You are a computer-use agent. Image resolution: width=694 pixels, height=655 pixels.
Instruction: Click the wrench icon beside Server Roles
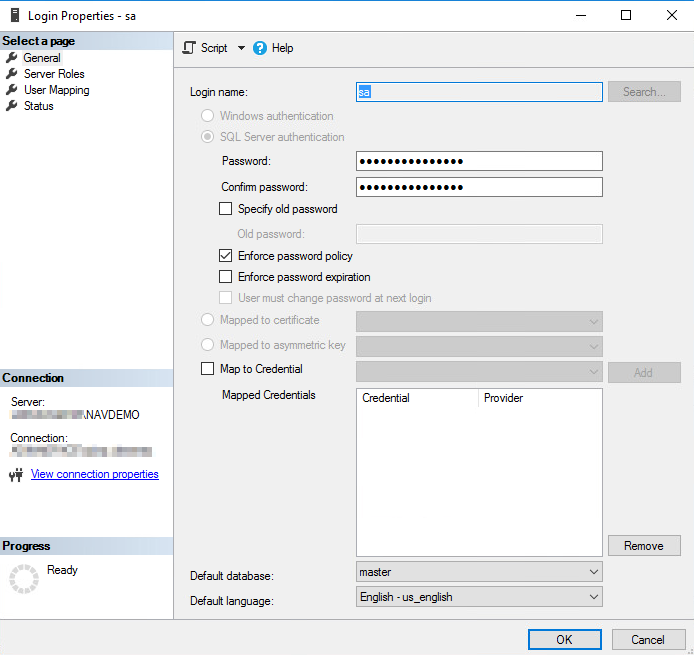click(x=12, y=74)
